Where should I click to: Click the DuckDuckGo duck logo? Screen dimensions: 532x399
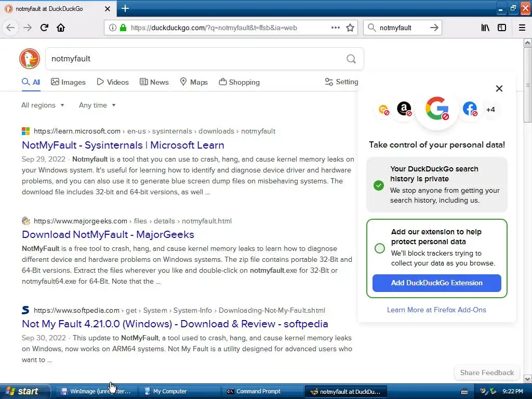(x=30, y=59)
